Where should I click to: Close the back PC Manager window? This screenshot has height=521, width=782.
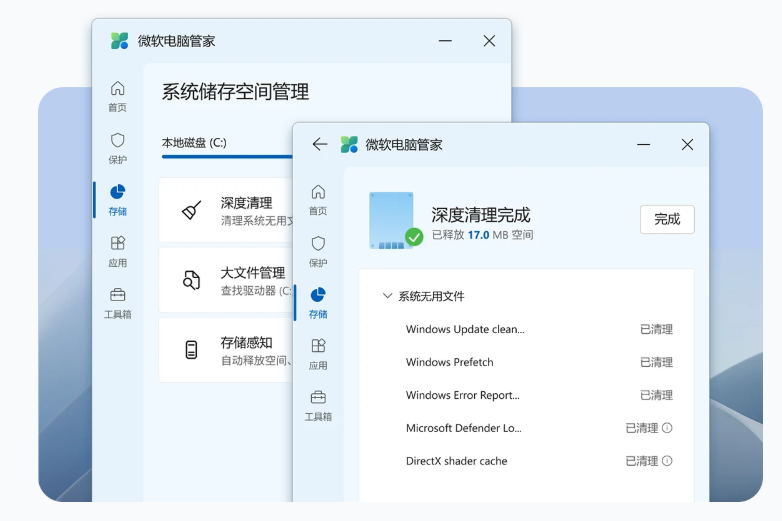pos(489,41)
